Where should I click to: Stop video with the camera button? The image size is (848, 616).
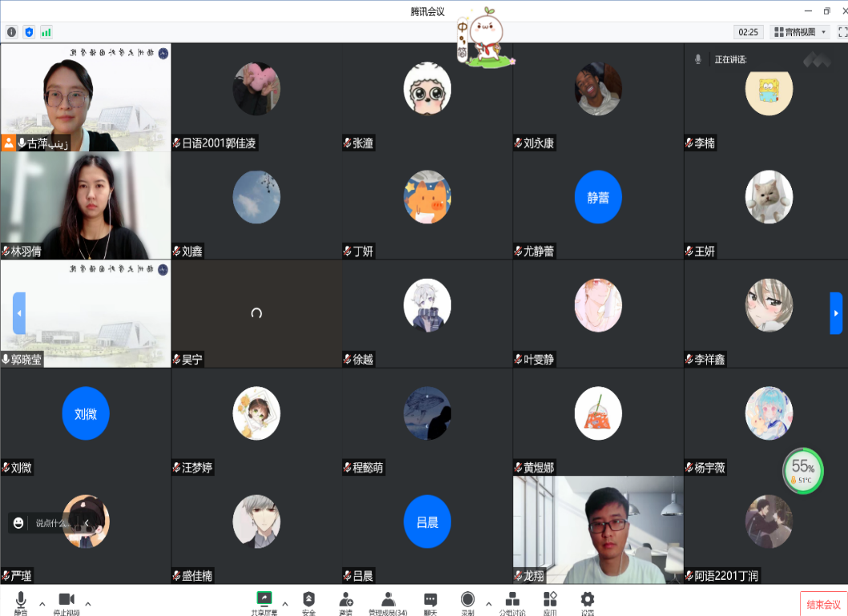67,601
